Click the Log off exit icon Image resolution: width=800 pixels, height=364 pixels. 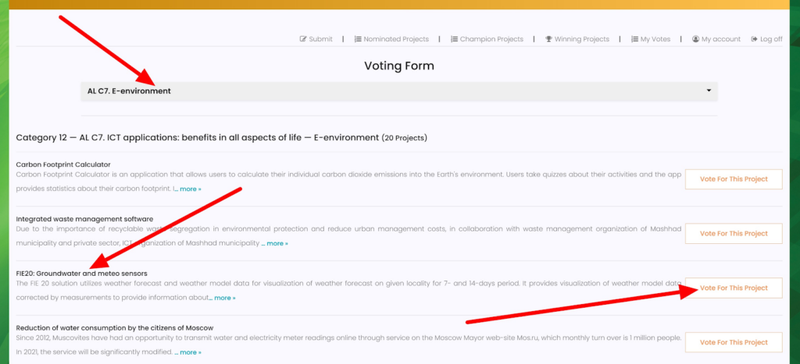click(x=754, y=39)
